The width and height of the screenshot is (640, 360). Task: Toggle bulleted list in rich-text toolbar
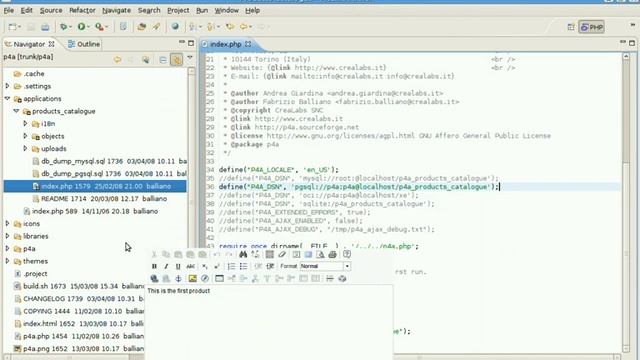243,266
